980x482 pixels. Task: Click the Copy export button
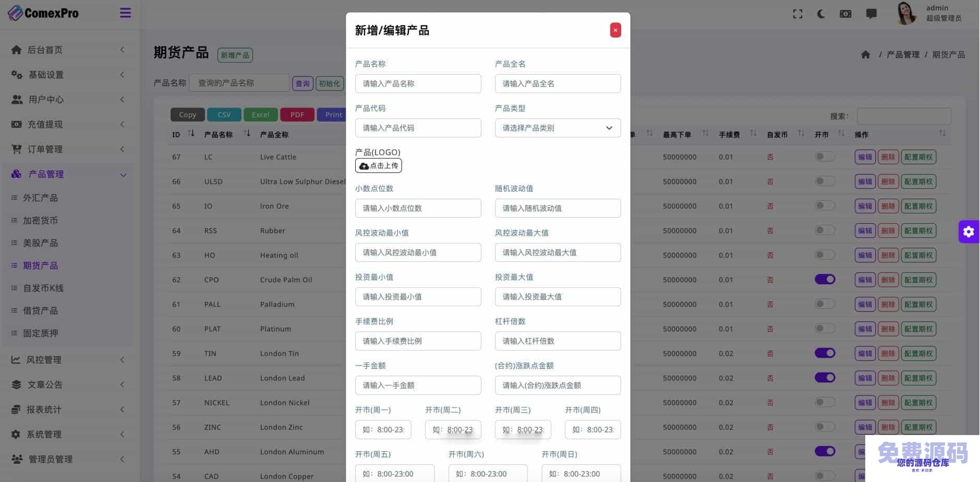188,115
